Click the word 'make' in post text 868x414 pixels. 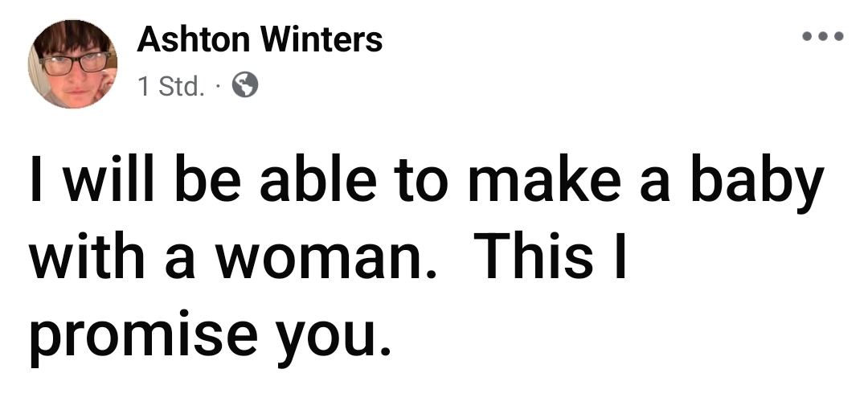tap(544, 180)
